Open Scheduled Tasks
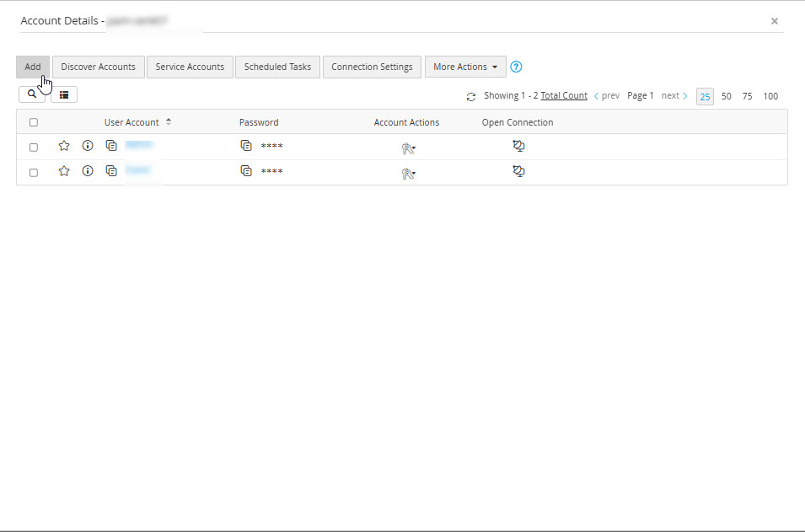The width and height of the screenshot is (805, 532). [x=277, y=67]
